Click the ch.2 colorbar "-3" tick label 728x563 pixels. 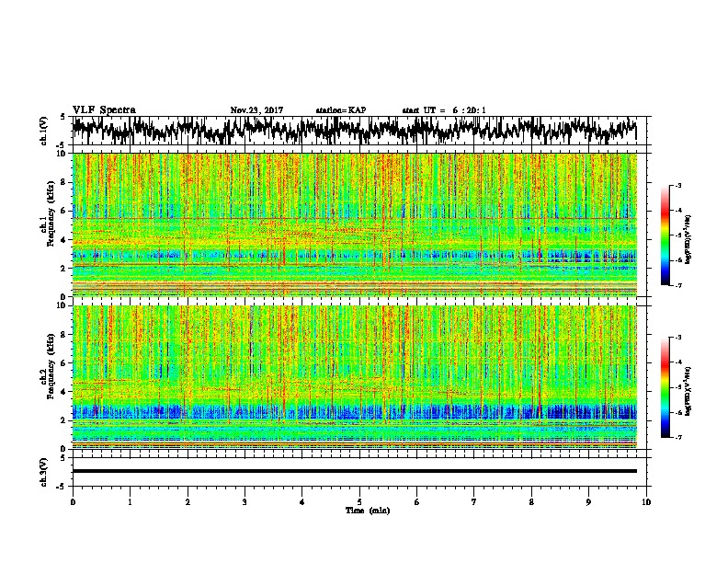click(677, 338)
